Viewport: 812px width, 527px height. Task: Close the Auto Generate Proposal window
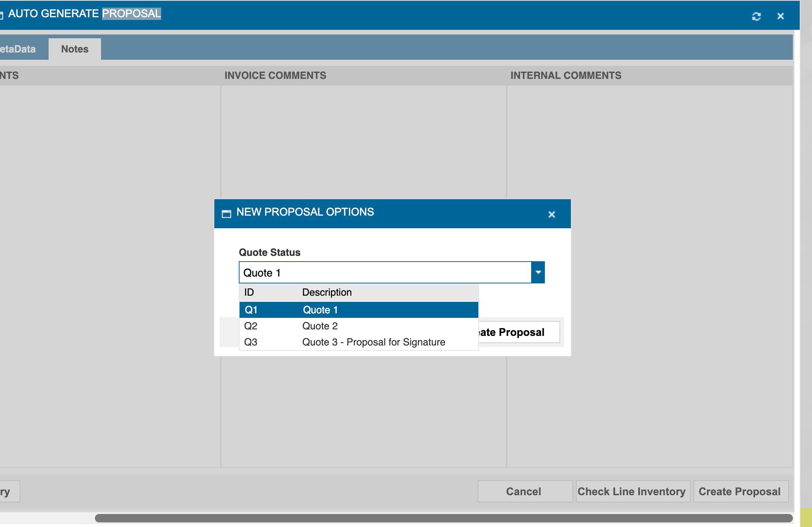click(x=781, y=16)
